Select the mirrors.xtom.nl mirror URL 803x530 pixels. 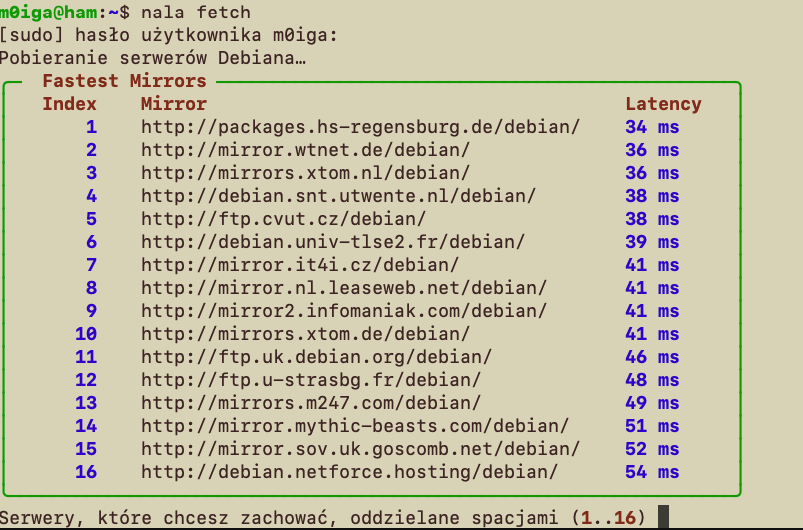point(306,173)
